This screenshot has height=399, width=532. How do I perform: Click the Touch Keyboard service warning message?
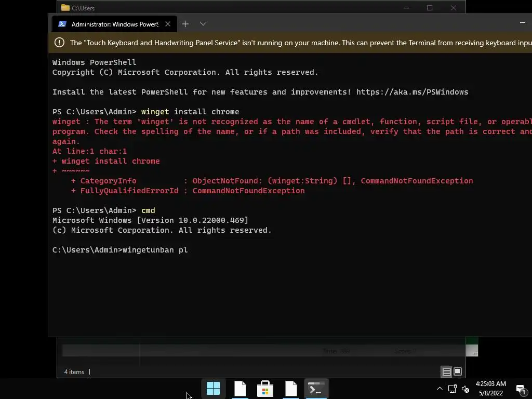301,43
